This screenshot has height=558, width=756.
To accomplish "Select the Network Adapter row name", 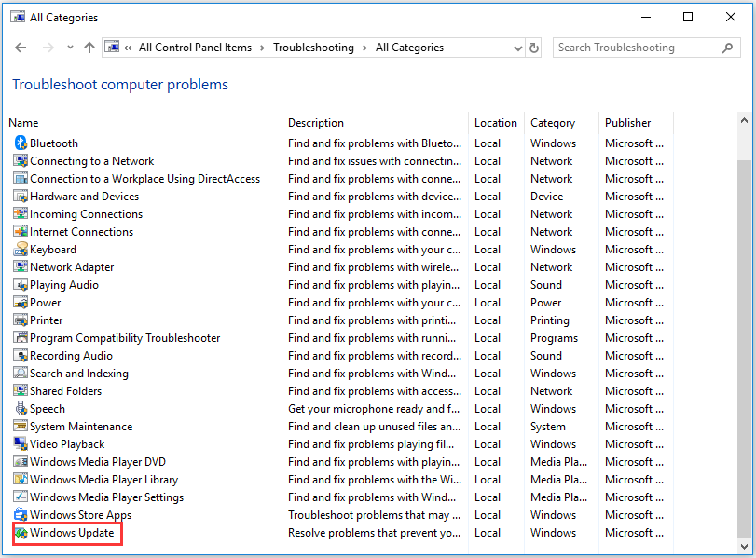I will pyautogui.click(x=72, y=267).
